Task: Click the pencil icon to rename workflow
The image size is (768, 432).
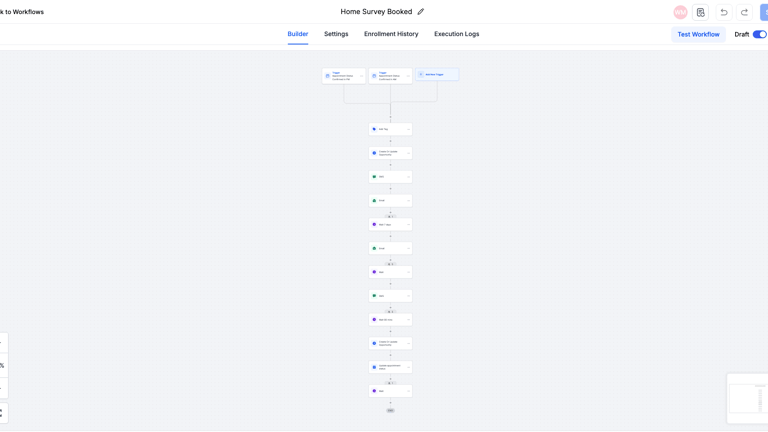Action: (x=421, y=12)
